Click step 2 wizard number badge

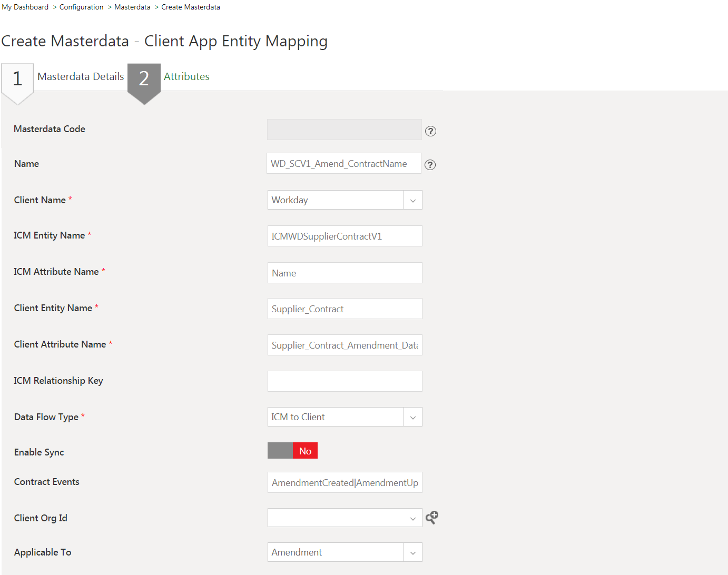pyautogui.click(x=144, y=79)
